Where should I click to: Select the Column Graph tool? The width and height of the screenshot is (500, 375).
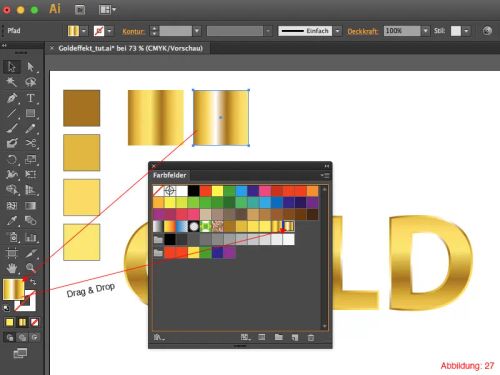point(31,237)
